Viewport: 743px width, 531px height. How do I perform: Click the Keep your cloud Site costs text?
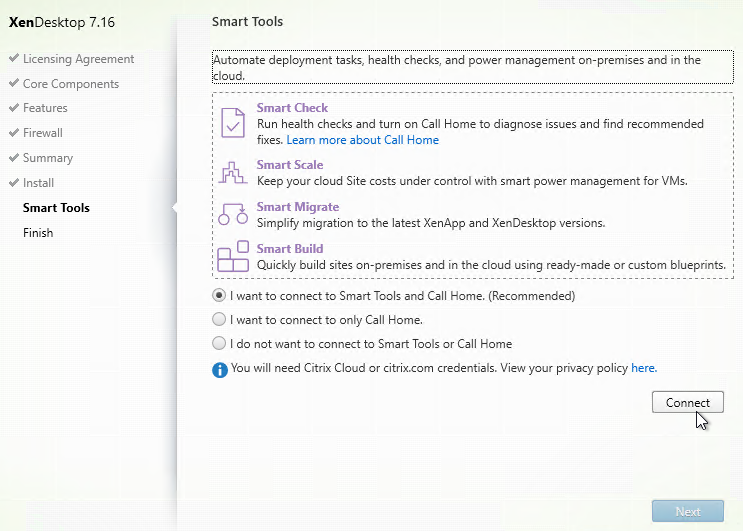[x=472, y=181]
